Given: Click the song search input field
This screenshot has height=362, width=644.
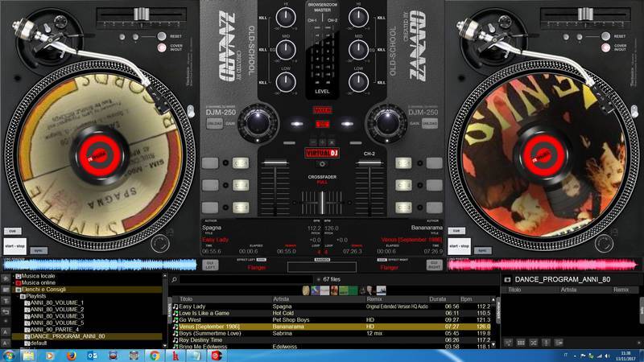Looking at the screenshot, I should click(x=233, y=280).
